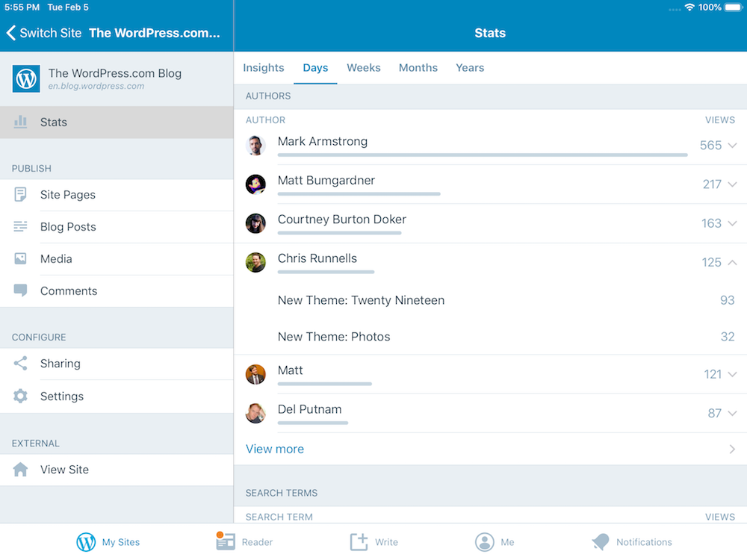Tap Courtney Burton Doker's avatar
Image resolution: width=747 pixels, height=560 pixels.
pos(255,223)
